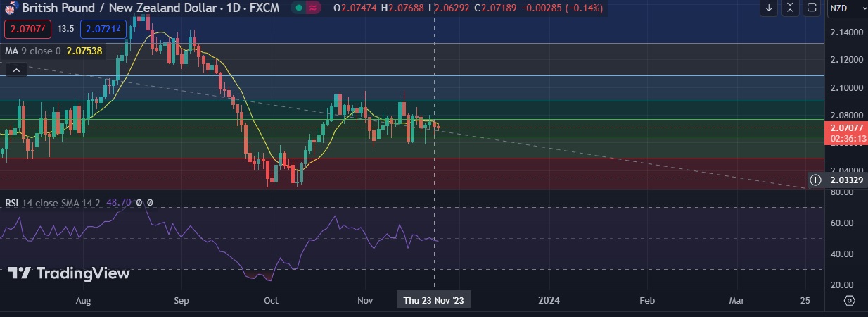Click the RSI value 48.70
Image resolution: width=868 pixels, height=317 pixels.
[119, 202]
